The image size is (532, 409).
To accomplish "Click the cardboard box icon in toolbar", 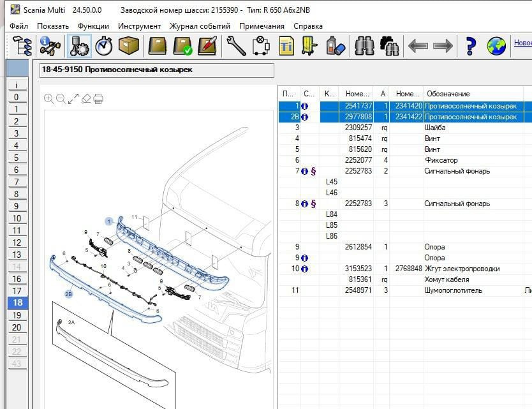I will pyautogui.click(x=129, y=46).
